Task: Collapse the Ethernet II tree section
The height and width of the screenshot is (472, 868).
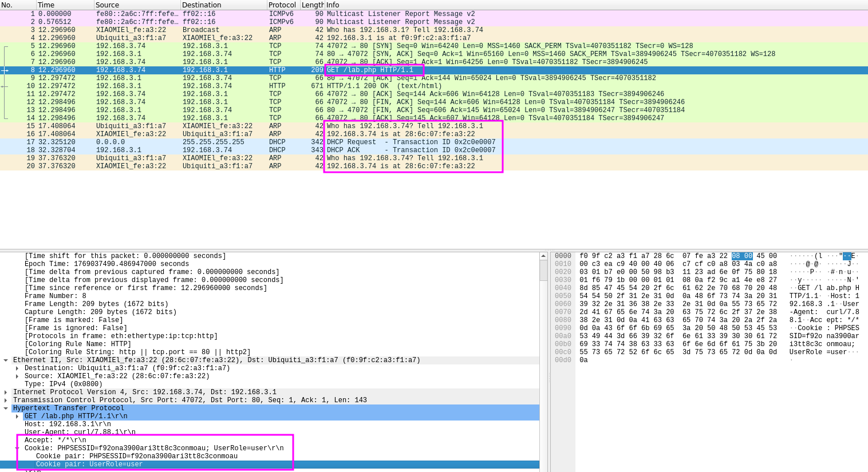Action: [x=6, y=360]
